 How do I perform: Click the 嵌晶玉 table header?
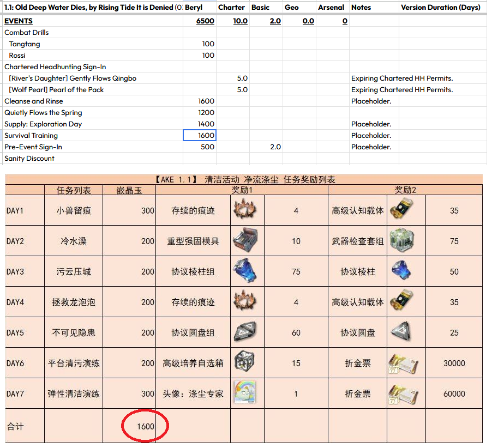pos(129,190)
